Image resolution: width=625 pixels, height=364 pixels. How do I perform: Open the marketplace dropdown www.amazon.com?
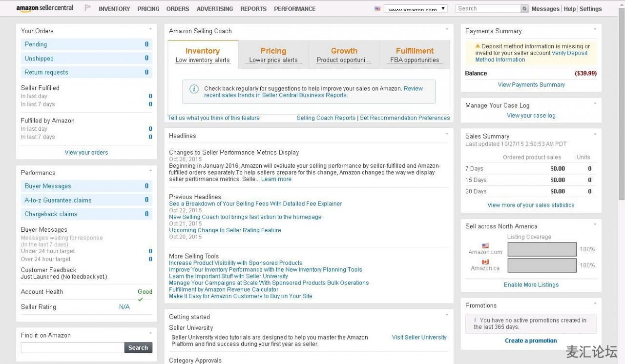pos(416,9)
